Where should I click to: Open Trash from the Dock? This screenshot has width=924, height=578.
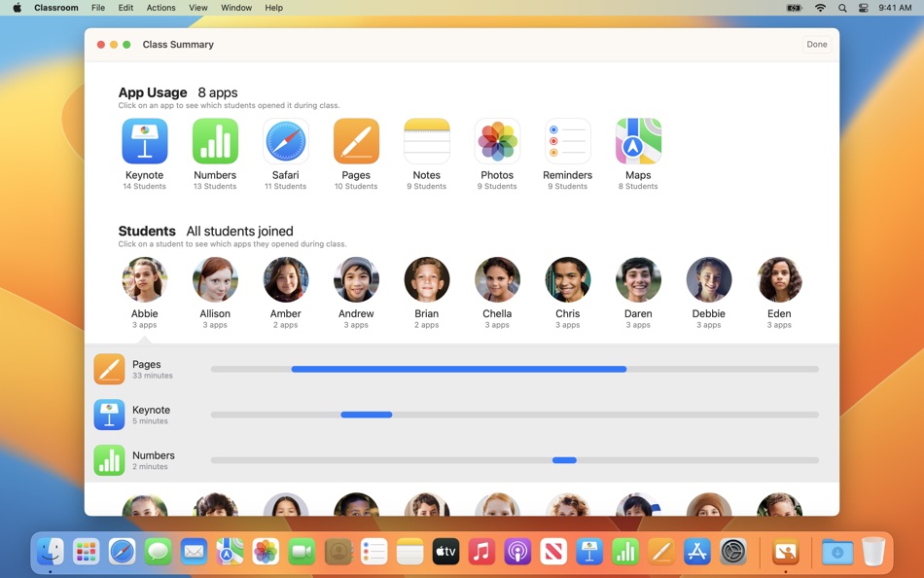pos(873,552)
